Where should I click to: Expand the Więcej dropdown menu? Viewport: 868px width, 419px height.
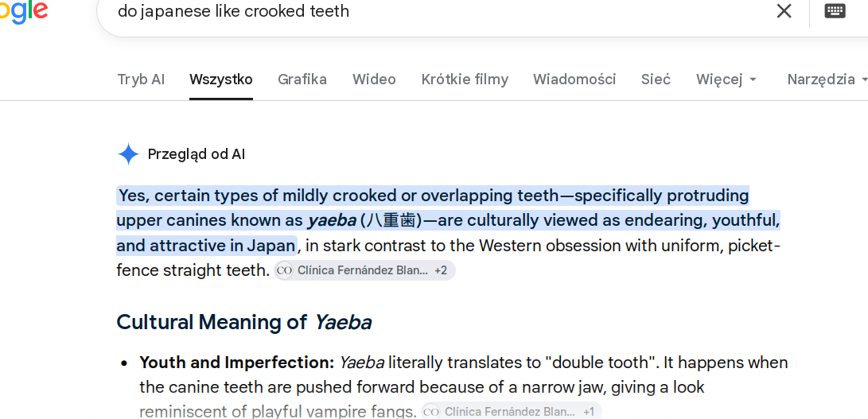coord(726,80)
